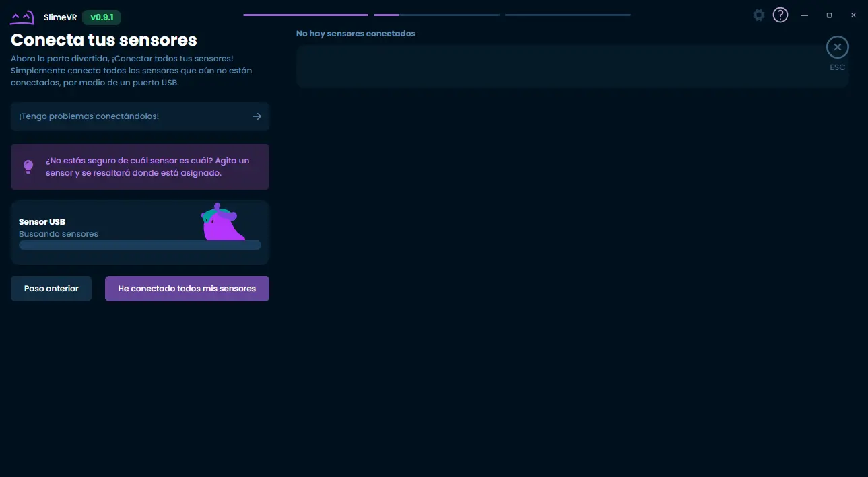The width and height of the screenshot is (868, 477).
Task: Go back with "Paso anterior"
Action: point(51,289)
